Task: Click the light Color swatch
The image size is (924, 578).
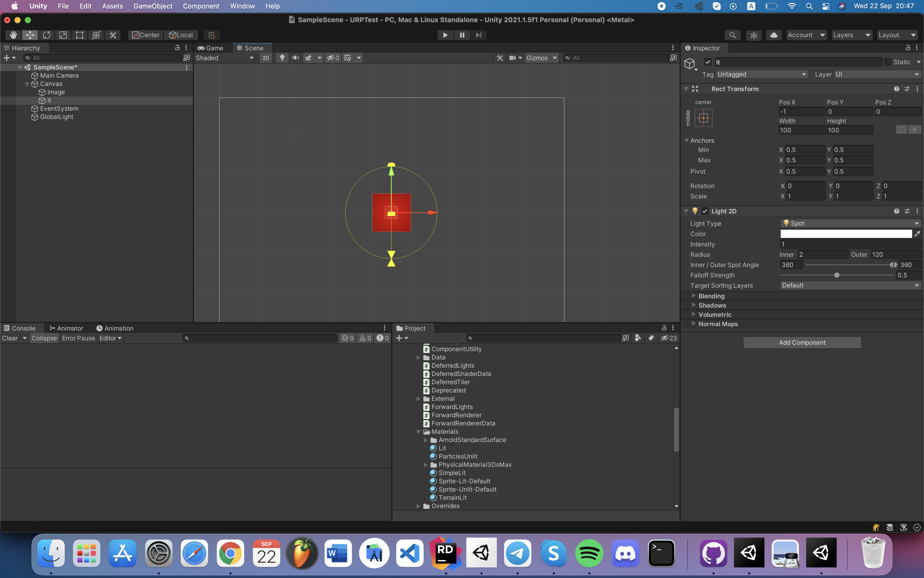Action: point(846,234)
